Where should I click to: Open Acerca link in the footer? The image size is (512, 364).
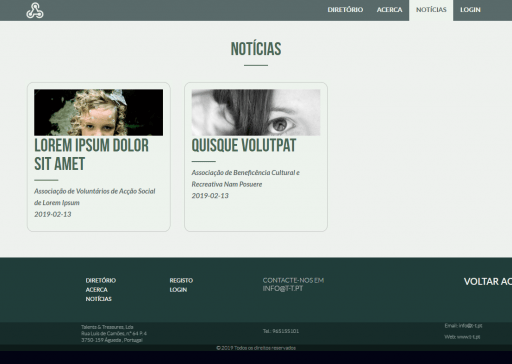click(97, 290)
